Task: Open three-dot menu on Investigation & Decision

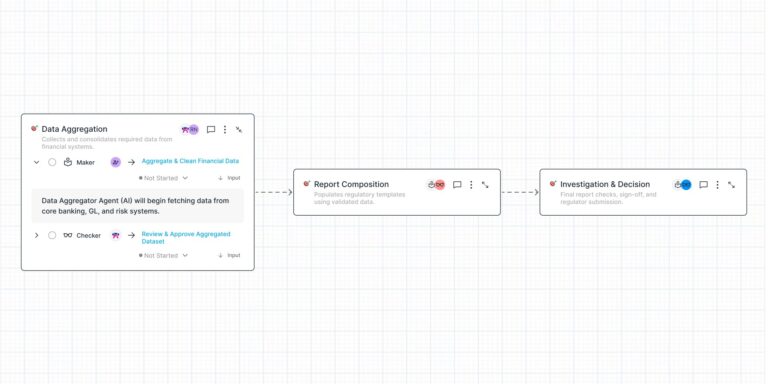Action: tap(718, 185)
